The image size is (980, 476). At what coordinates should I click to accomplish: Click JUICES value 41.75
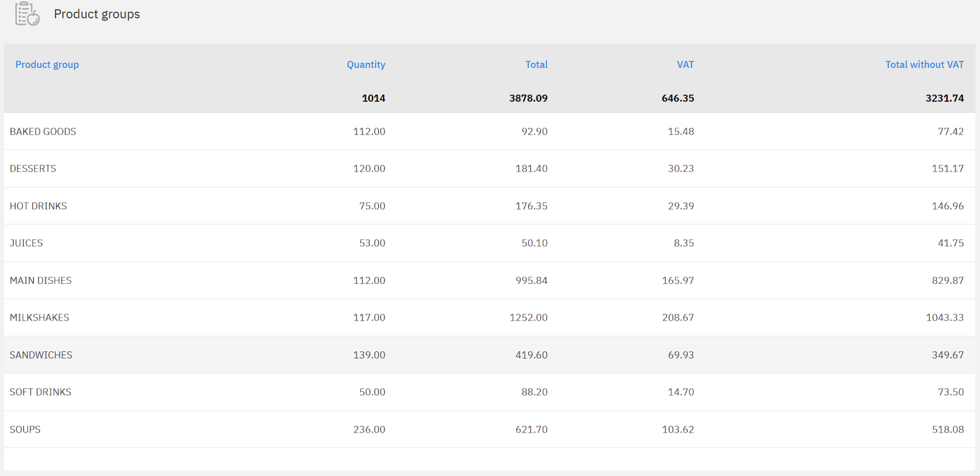click(951, 243)
